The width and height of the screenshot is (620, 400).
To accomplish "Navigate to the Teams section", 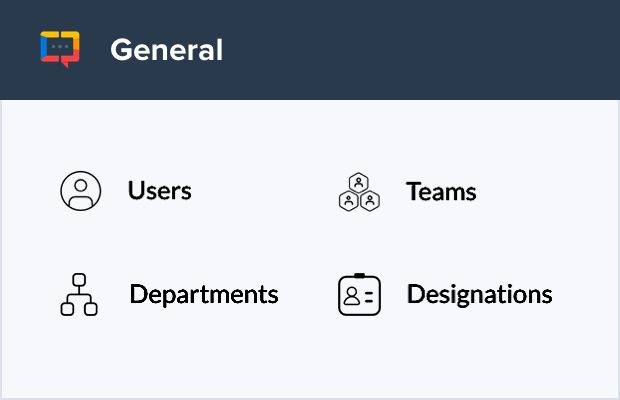I will (x=441, y=191).
